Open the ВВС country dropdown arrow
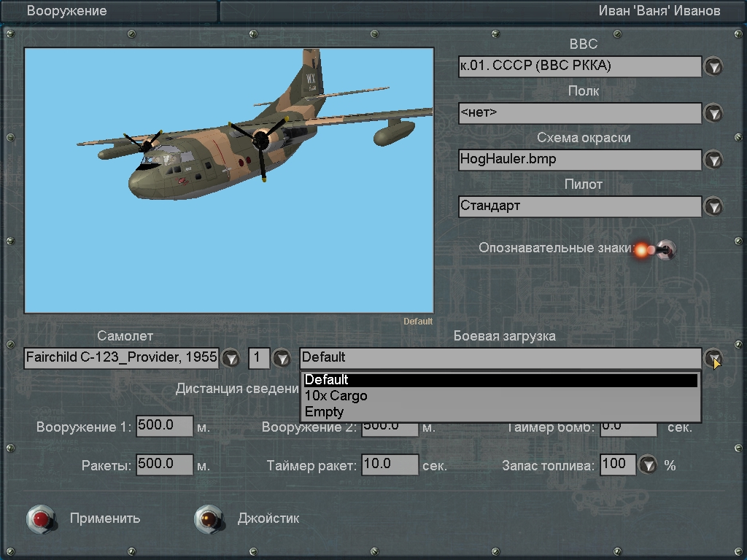Image resolution: width=747 pixels, height=560 pixels. coord(713,67)
